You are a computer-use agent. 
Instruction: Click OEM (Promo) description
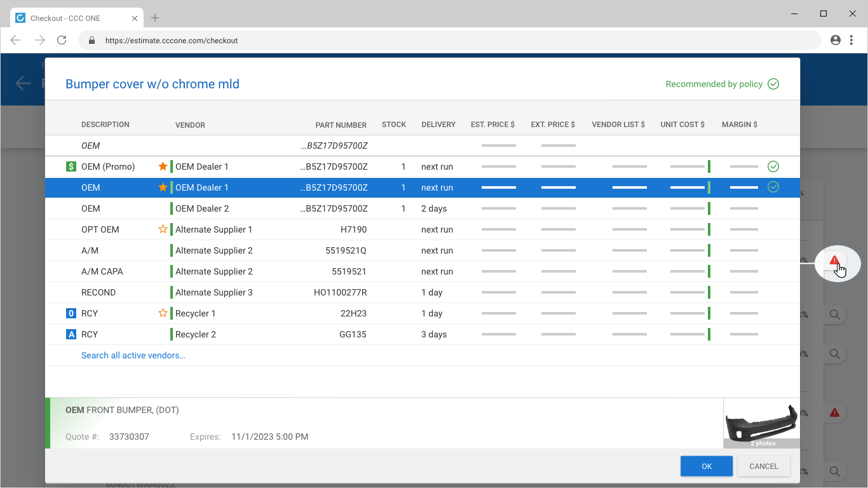tap(108, 166)
